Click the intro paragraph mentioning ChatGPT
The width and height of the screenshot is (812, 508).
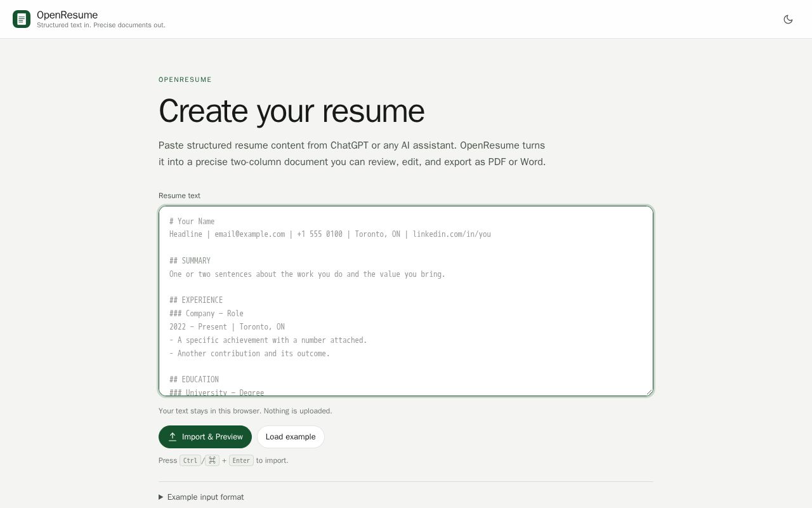(x=352, y=154)
